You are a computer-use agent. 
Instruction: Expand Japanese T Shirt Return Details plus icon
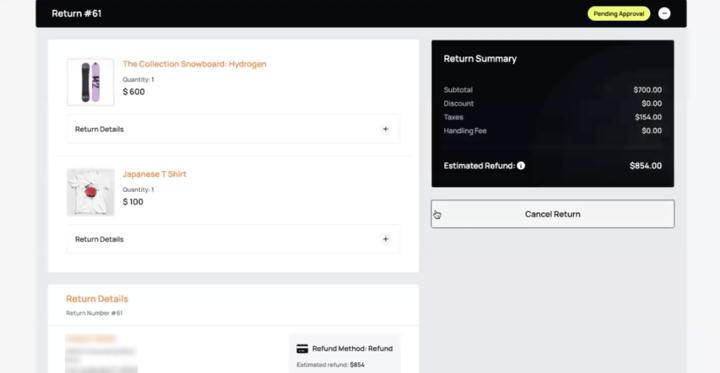[386, 239]
